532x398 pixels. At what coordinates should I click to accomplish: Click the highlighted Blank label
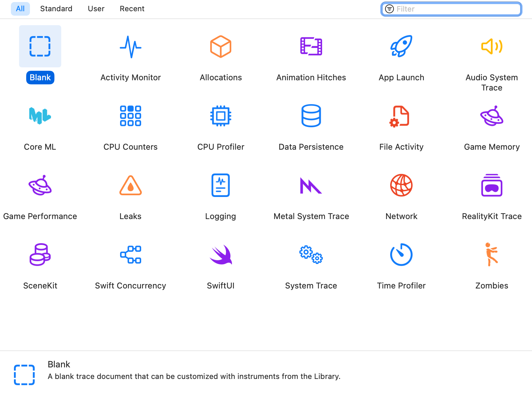tap(40, 78)
